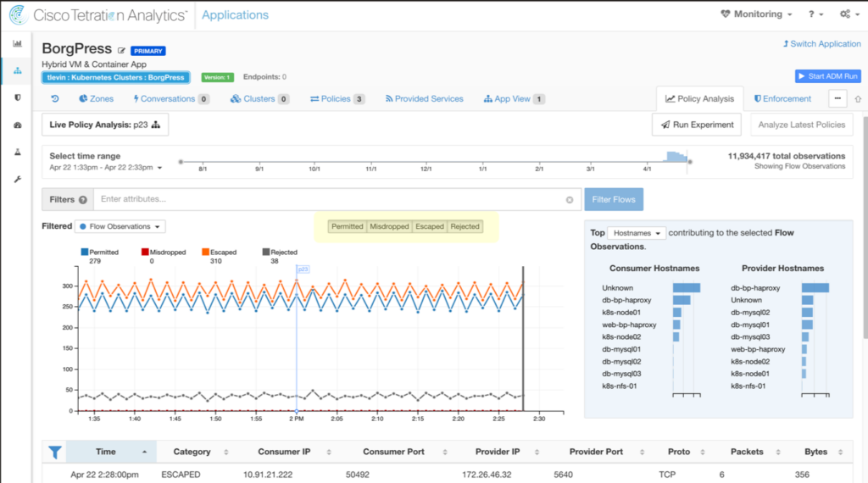
Task: Click the Applications header link
Action: click(235, 15)
